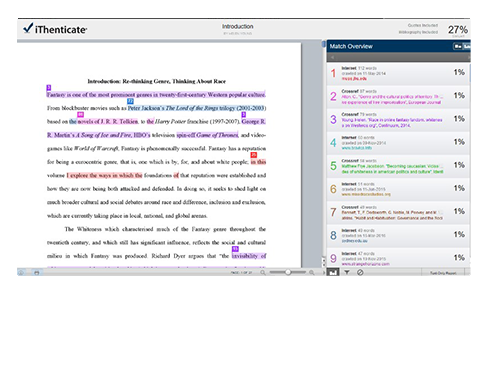Select the Match Overview chart icon
488x374 pixels.
coord(332,272)
